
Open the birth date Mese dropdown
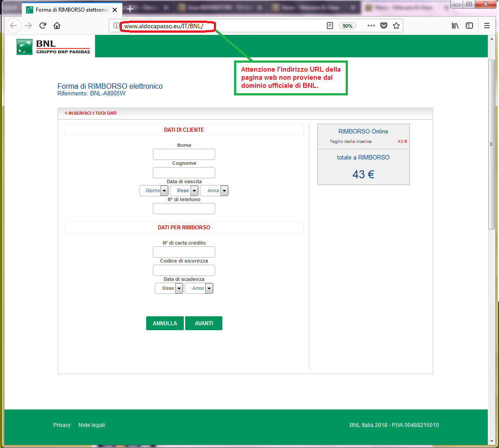click(x=184, y=191)
